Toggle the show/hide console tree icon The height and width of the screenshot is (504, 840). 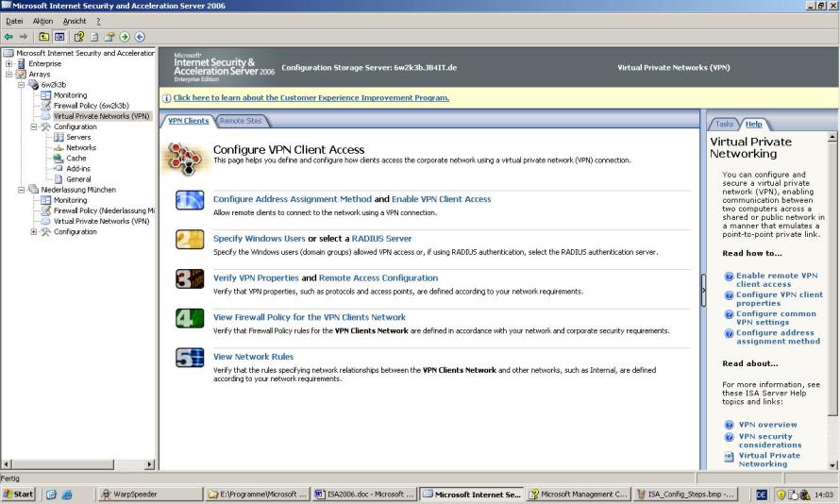pos(59,37)
